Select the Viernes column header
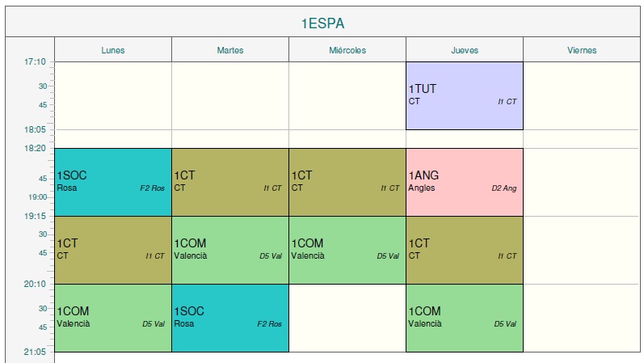The image size is (644, 363). [x=582, y=50]
